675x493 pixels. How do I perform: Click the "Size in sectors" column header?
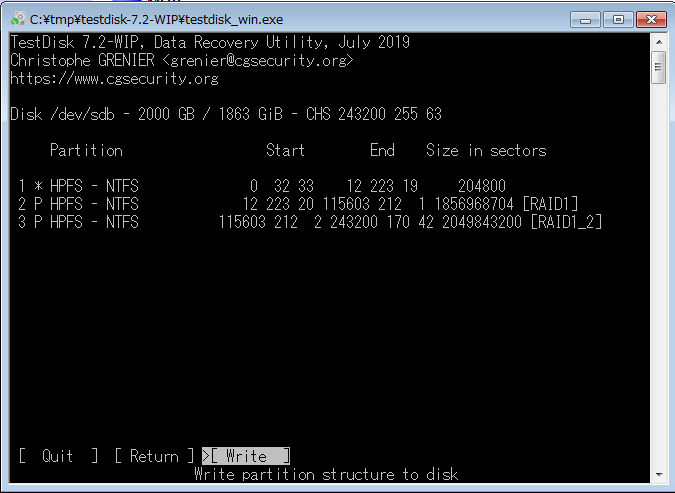click(486, 150)
